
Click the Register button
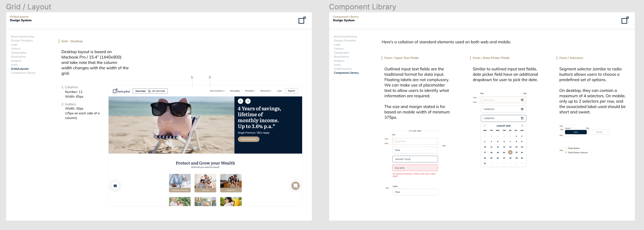tap(291, 91)
